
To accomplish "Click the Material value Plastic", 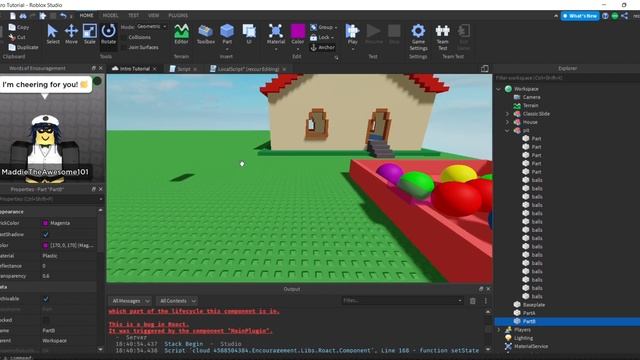I will click(x=50, y=256).
